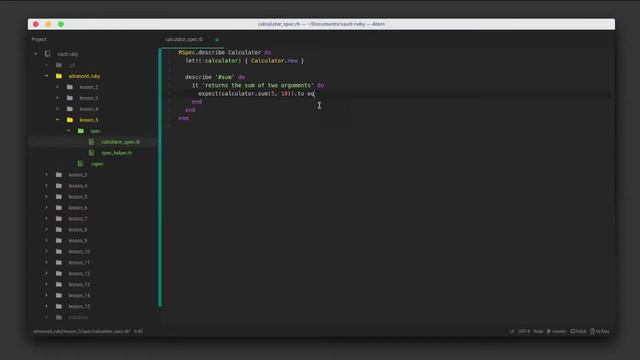Click the modified dot on calculator_spec.rb tab

(217, 40)
